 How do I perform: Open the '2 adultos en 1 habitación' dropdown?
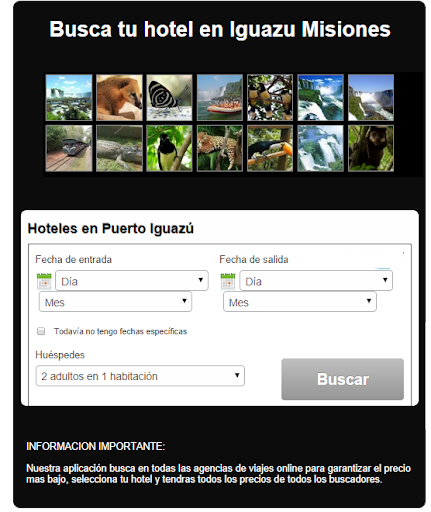coord(140,376)
